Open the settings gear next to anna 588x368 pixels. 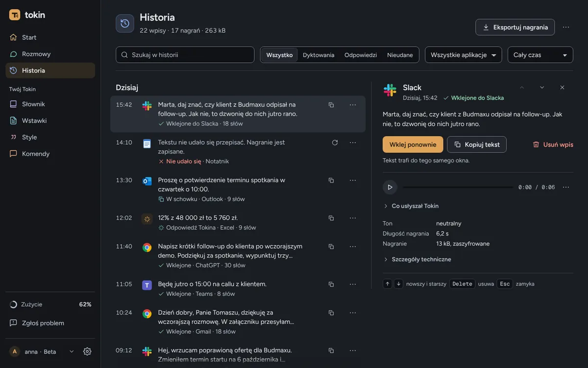(x=87, y=351)
